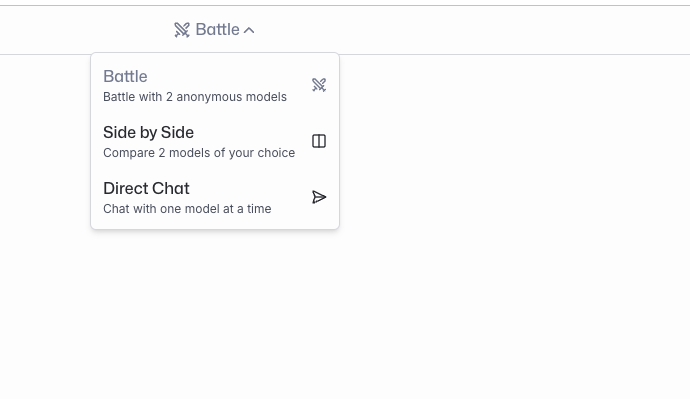Click empty gap between Battle title and its icon
690x399 pixels.
pyautogui.click(x=229, y=77)
